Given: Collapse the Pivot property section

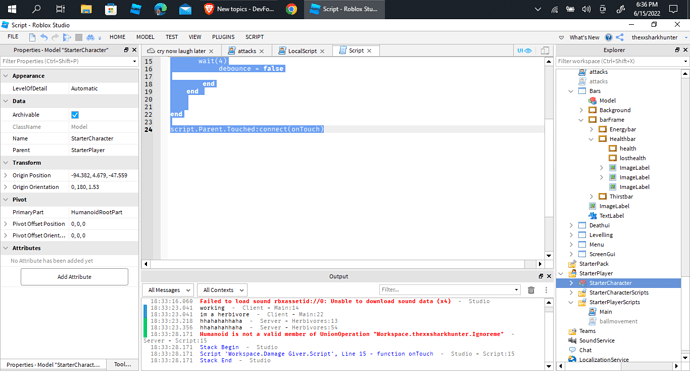Looking at the screenshot, I should pyautogui.click(x=6, y=199).
